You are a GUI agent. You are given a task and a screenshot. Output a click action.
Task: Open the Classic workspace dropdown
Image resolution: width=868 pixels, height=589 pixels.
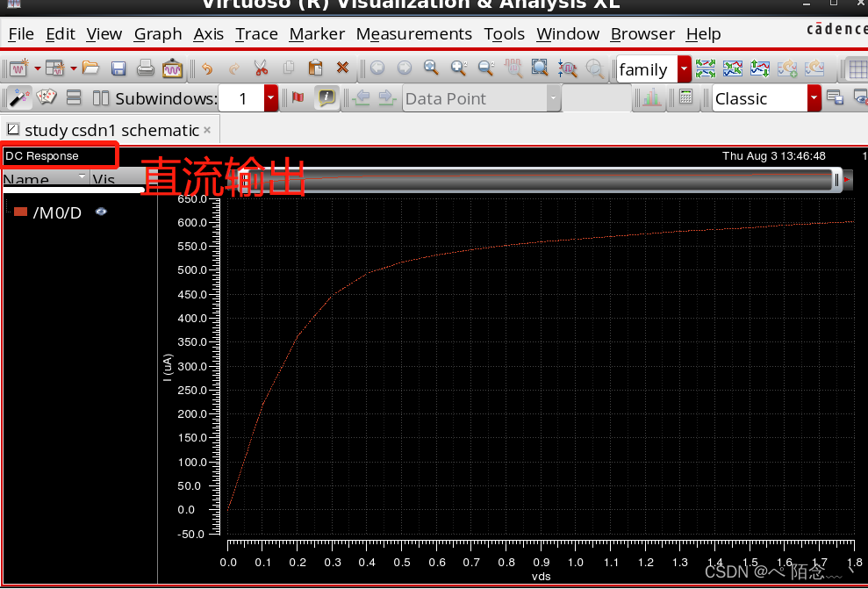pyautogui.click(x=814, y=98)
